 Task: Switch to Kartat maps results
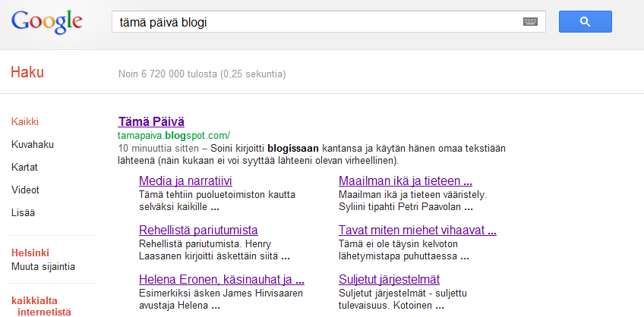coord(24,168)
